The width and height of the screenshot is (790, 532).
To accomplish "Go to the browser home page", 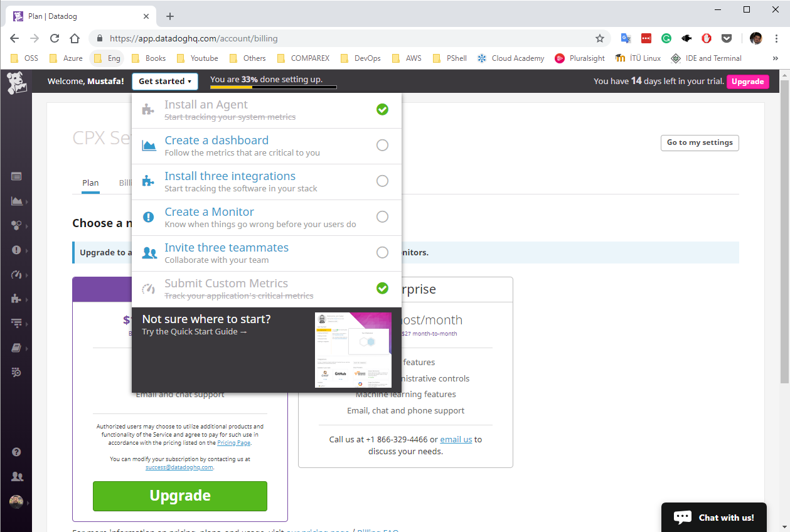I will (75, 38).
